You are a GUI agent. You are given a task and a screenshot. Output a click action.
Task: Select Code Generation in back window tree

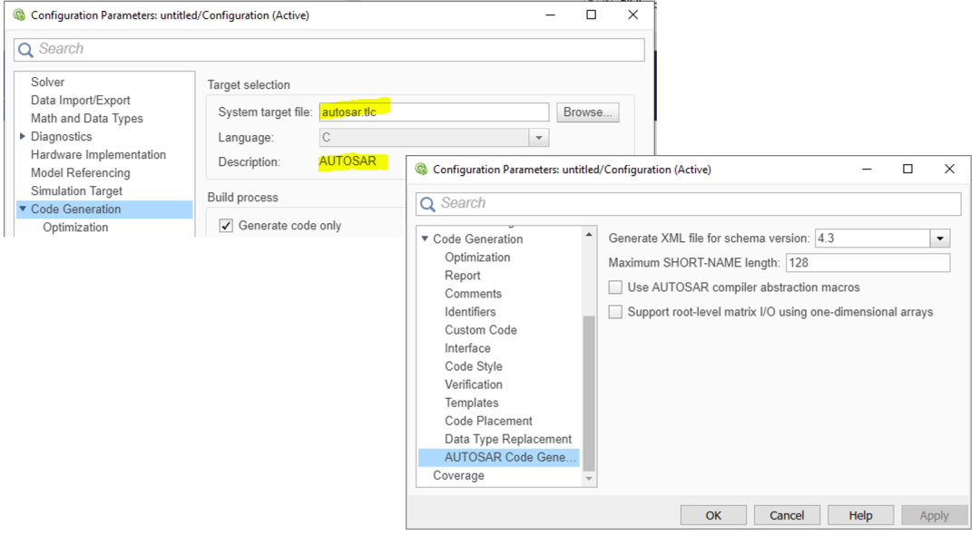[x=75, y=209]
